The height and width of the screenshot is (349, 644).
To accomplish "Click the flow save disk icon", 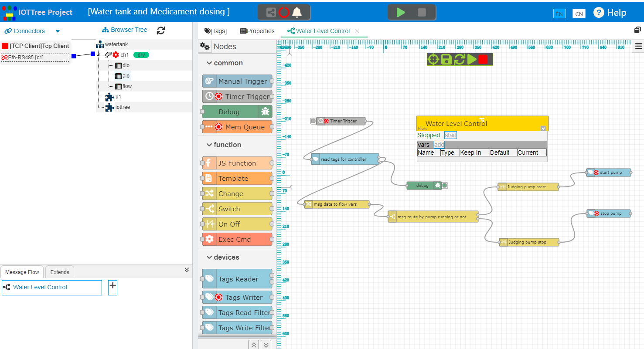I will (x=446, y=59).
